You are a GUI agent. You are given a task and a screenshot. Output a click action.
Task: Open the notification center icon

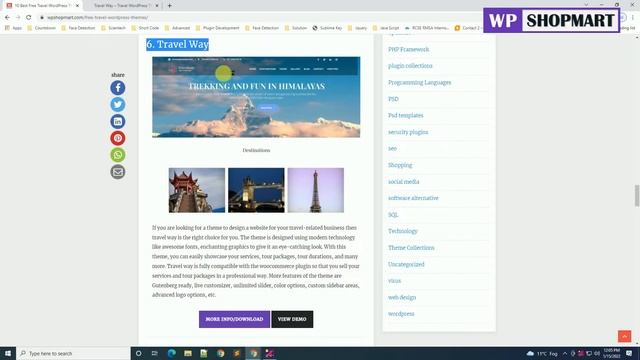[629, 353]
